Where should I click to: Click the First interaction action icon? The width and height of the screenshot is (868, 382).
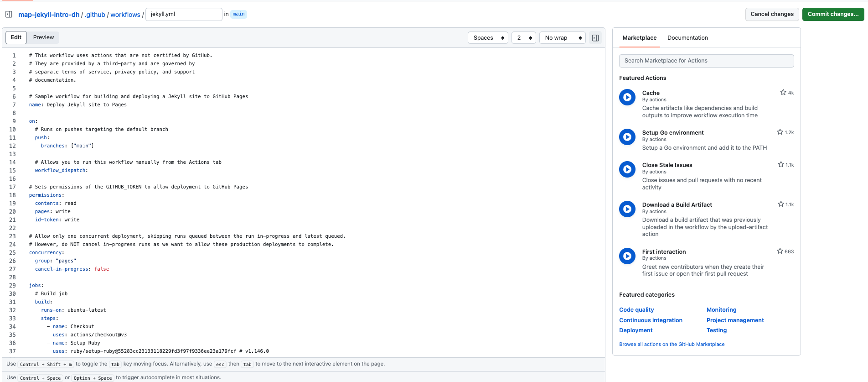tap(627, 256)
